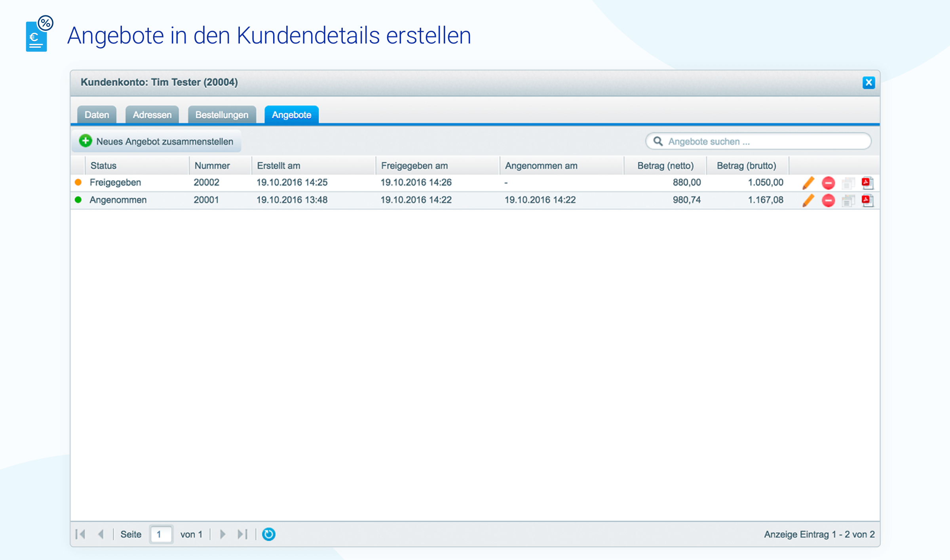Edit offer 20002 with pencil icon
The image size is (950, 560).
click(x=808, y=183)
